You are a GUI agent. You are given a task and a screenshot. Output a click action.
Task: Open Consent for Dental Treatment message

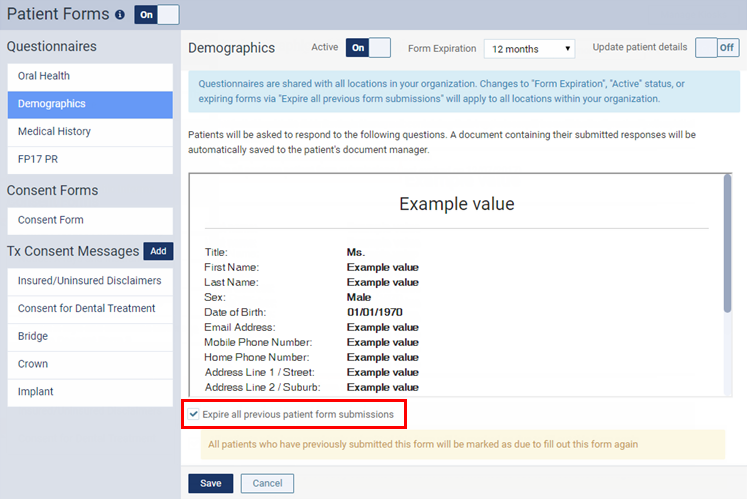click(90, 309)
